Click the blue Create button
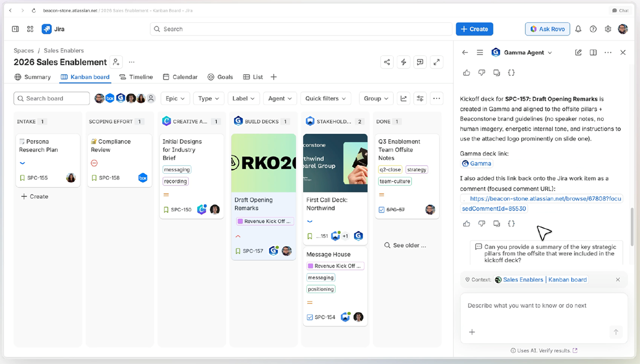This screenshot has height=364, width=640. point(475,29)
